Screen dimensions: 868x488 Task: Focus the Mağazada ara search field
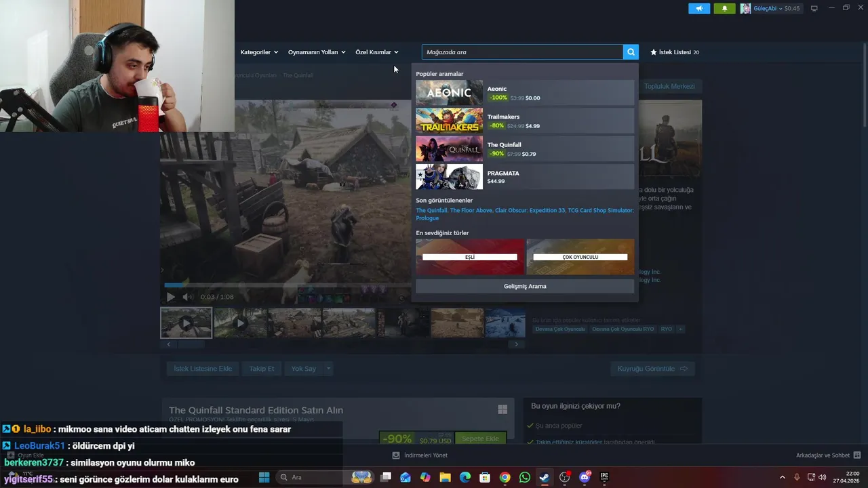522,52
